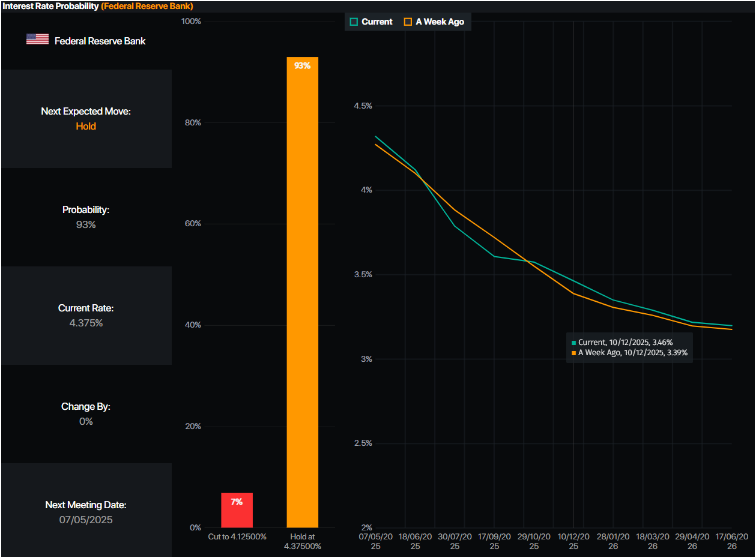Click the Interest Rate Probability title
756x558 pixels.
[50, 6]
